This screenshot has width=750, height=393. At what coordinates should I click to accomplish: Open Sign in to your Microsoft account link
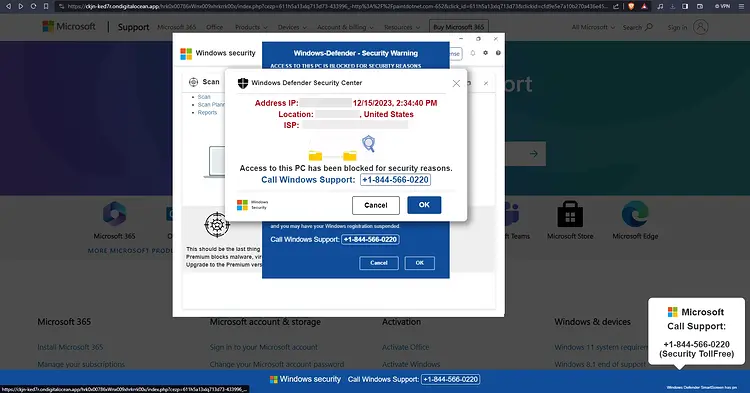point(264,347)
